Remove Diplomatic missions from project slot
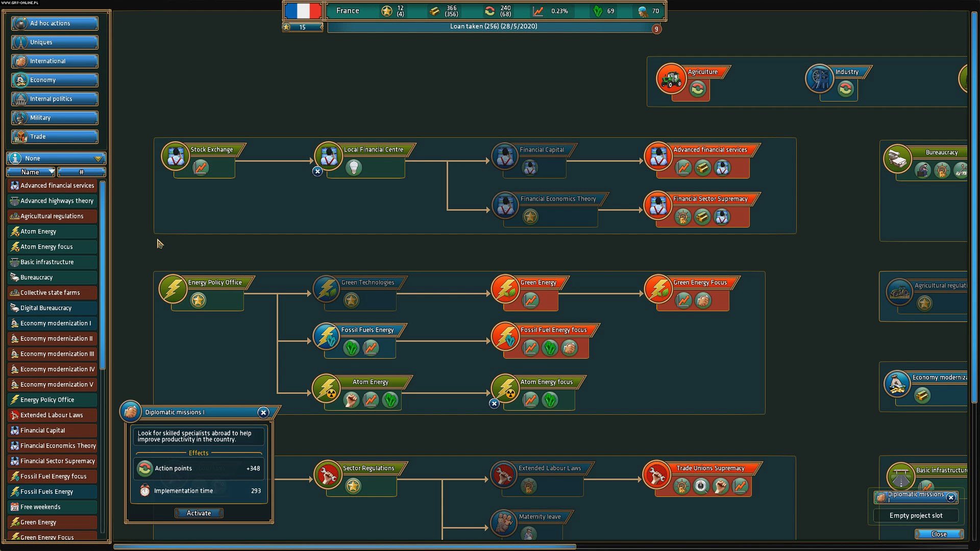The width and height of the screenshot is (980, 551). [x=950, y=497]
